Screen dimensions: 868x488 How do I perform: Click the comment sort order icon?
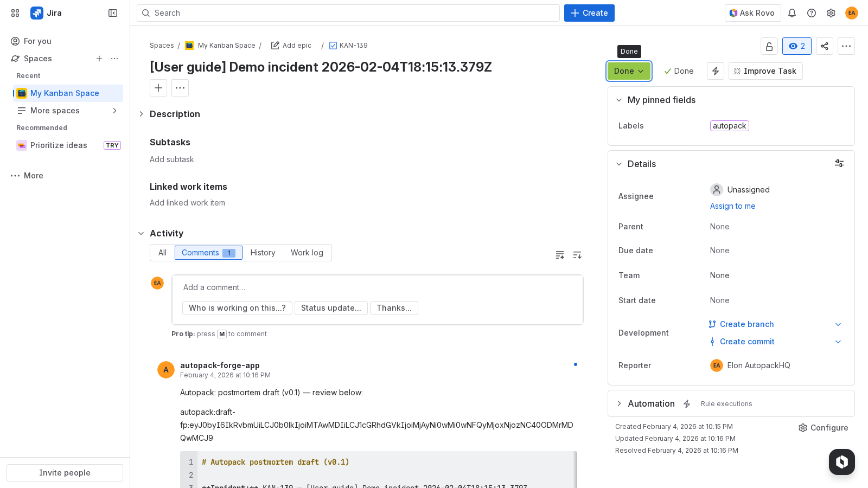click(577, 255)
